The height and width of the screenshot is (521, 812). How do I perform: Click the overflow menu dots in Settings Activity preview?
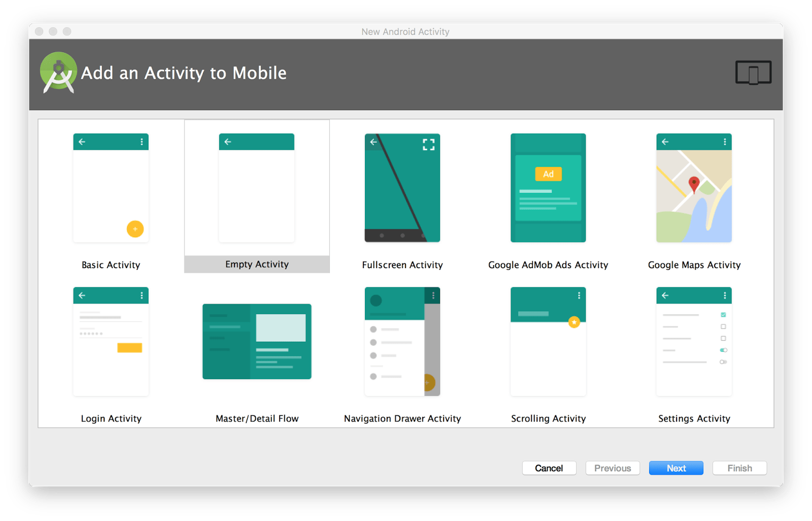(x=725, y=295)
